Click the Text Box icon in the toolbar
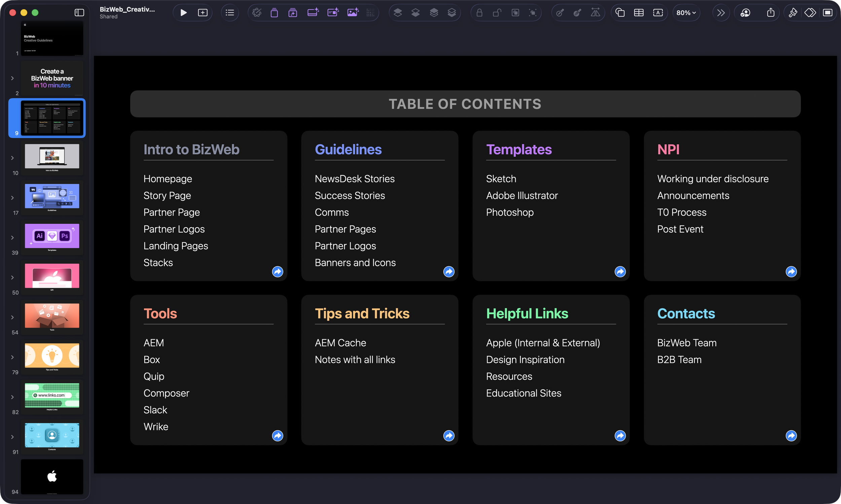Viewport: 841px width, 504px height. [658, 13]
